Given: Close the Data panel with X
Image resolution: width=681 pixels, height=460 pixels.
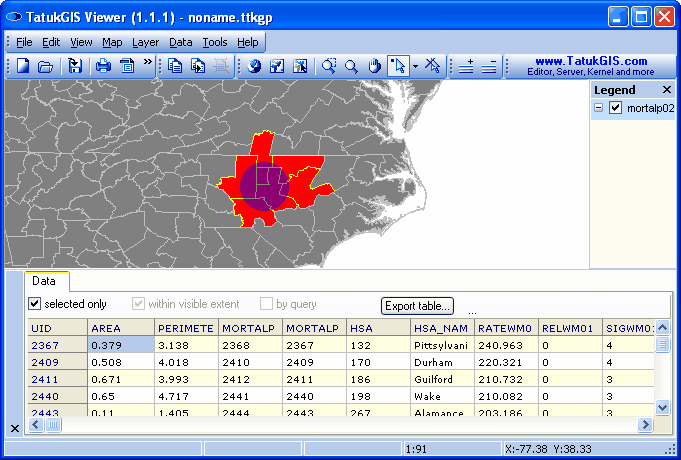Looking at the screenshot, I should [15, 429].
